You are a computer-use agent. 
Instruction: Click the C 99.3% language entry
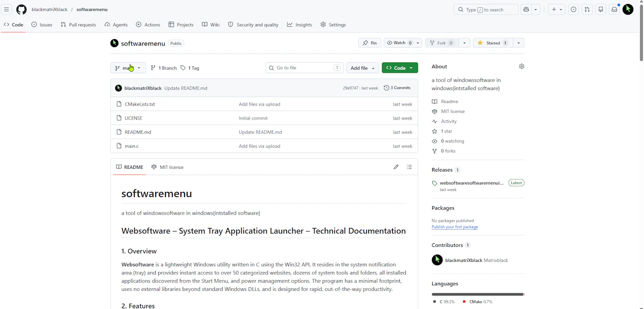point(444,302)
